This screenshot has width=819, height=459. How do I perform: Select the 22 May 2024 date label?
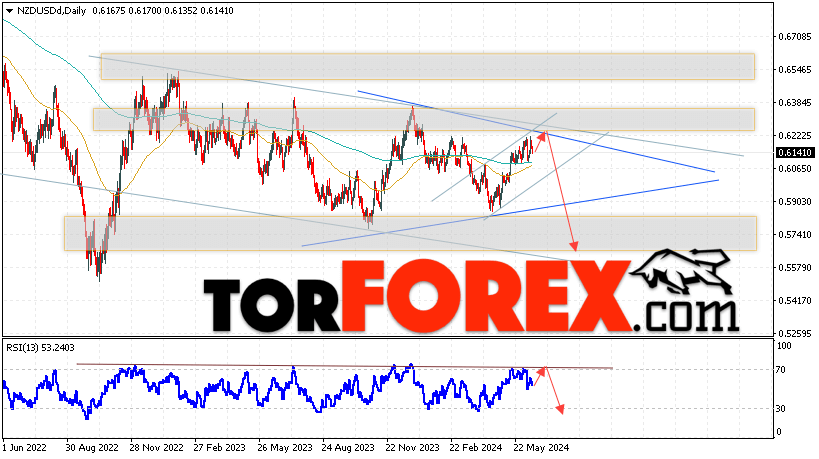coord(541,448)
